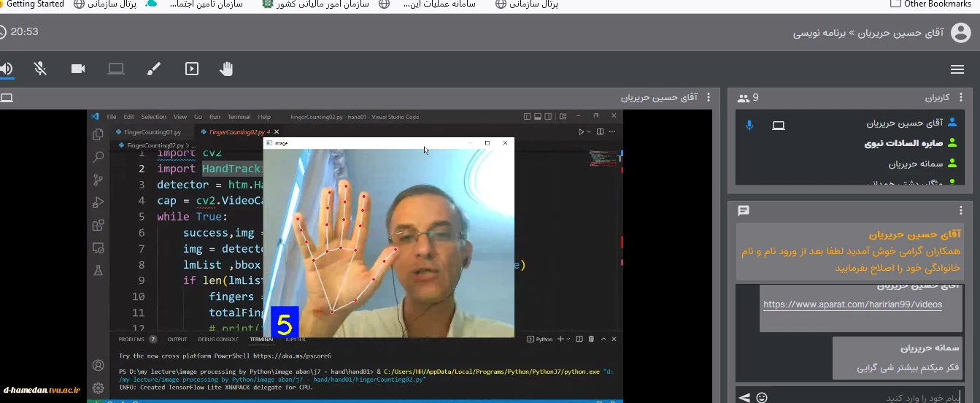980x403 pixels.
Task: Open the media playback share icon
Action: coord(192,69)
